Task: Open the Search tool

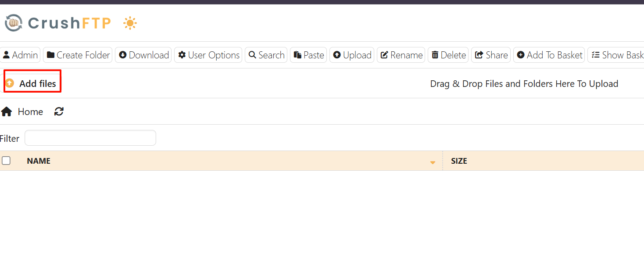Action: point(266,55)
